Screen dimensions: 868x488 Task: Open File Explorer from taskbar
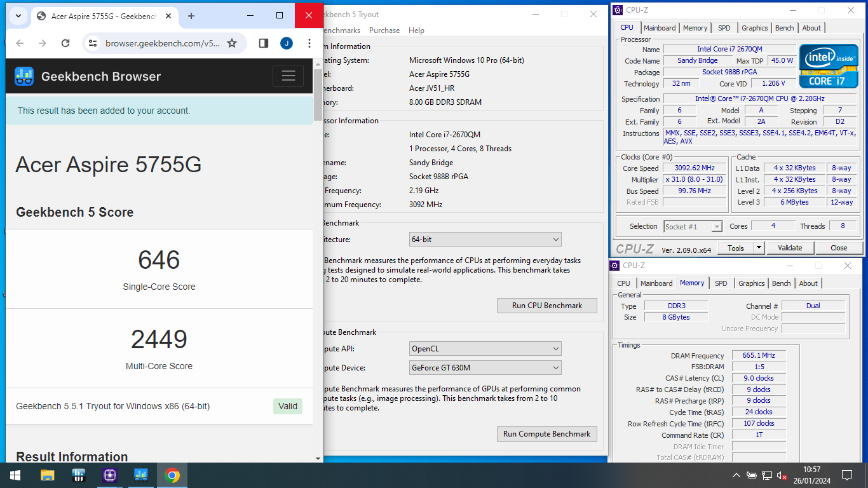coord(47,475)
